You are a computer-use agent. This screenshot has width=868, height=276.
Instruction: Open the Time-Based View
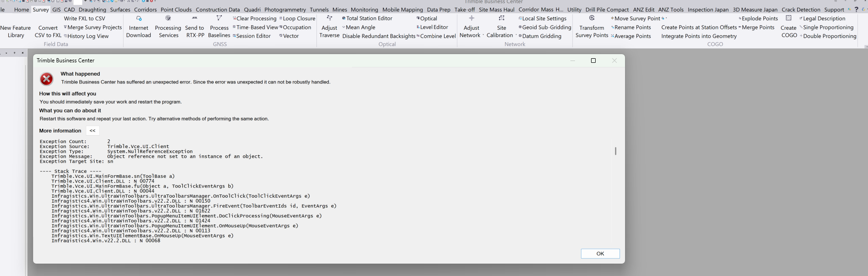(x=255, y=28)
